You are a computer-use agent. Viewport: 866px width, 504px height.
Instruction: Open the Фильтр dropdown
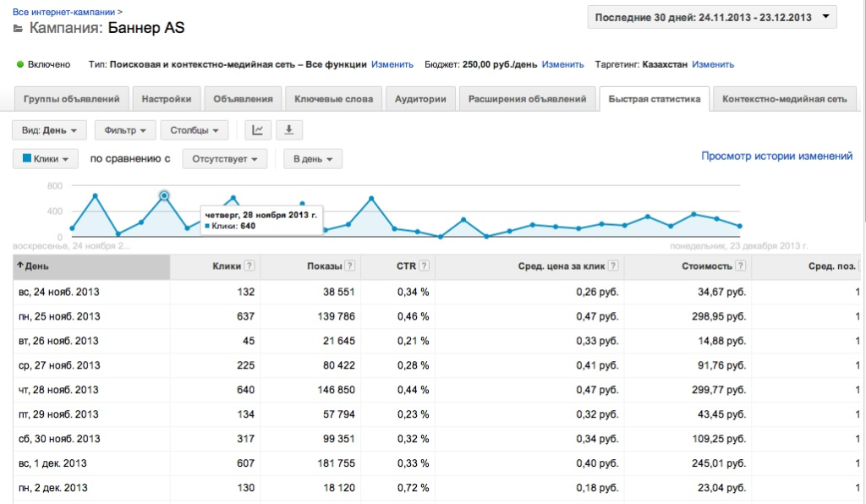[x=125, y=131]
